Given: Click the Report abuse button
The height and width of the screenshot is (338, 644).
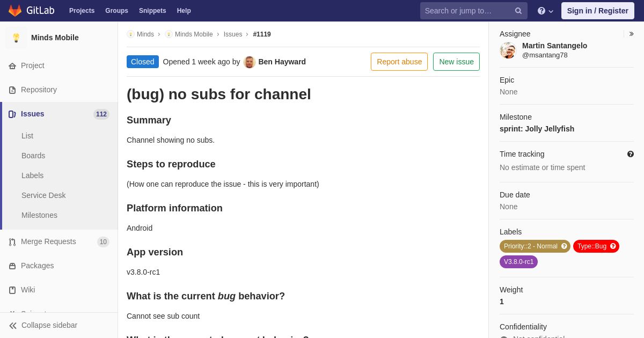Looking at the screenshot, I should pos(399,62).
